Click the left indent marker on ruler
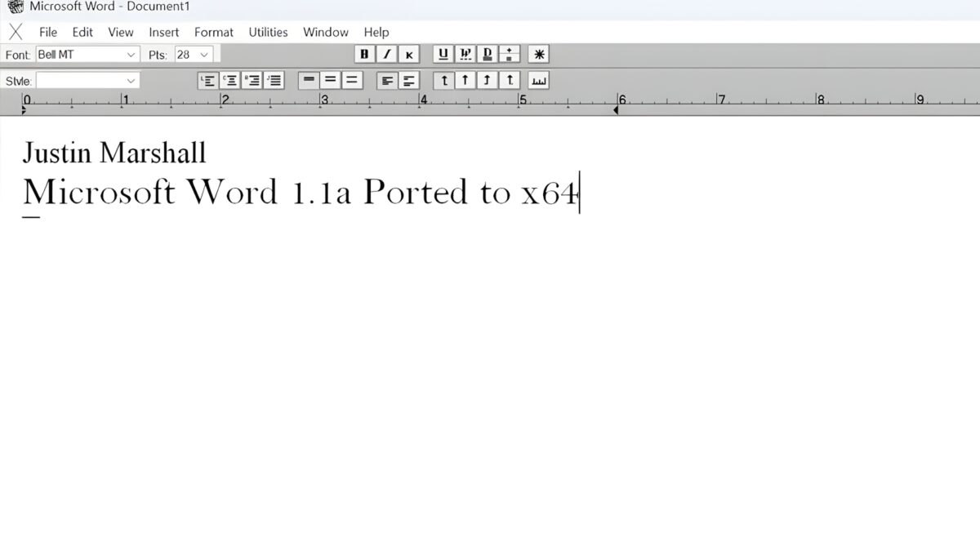This screenshot has height=551, width=980. click(24, 109)
